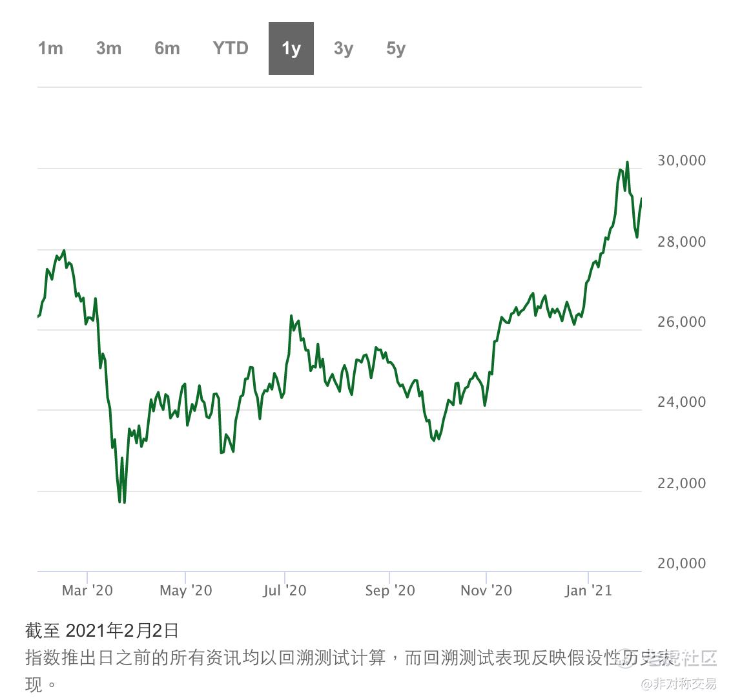Image resolution: width=731 pixels, height=700 pixels.
Task: Click the 22,000 y-axis label
Action: (x=681, y=483)
